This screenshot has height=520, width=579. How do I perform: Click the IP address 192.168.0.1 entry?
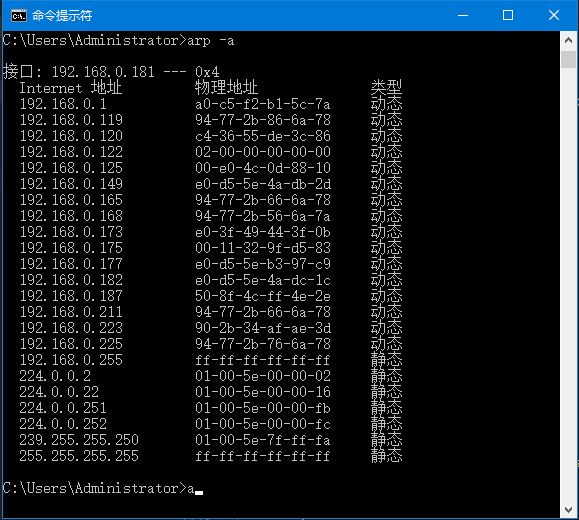63,104
